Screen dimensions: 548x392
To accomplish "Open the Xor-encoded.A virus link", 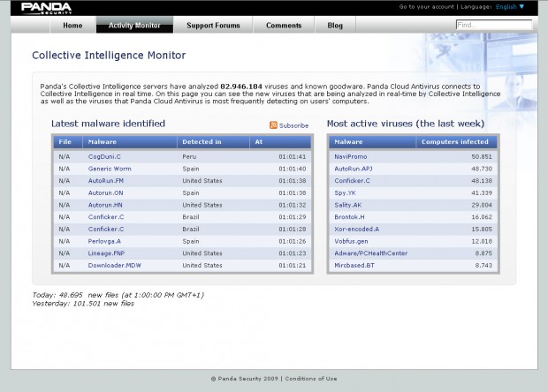I will point(356,229).
